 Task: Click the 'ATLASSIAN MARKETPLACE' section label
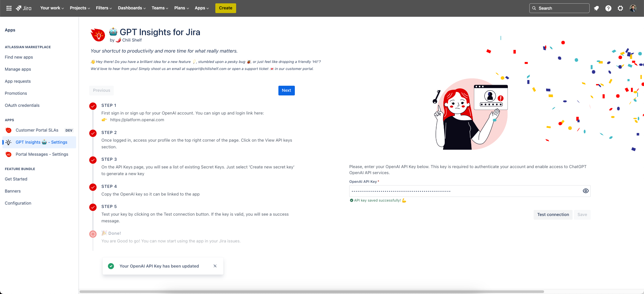[x=28, y=47]
